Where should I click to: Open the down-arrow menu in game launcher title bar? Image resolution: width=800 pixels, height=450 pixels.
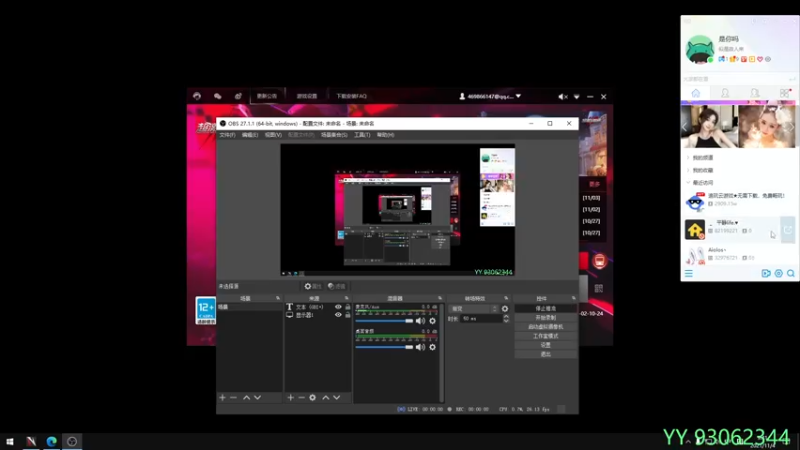pyautogui.click(x=577, y=96)
